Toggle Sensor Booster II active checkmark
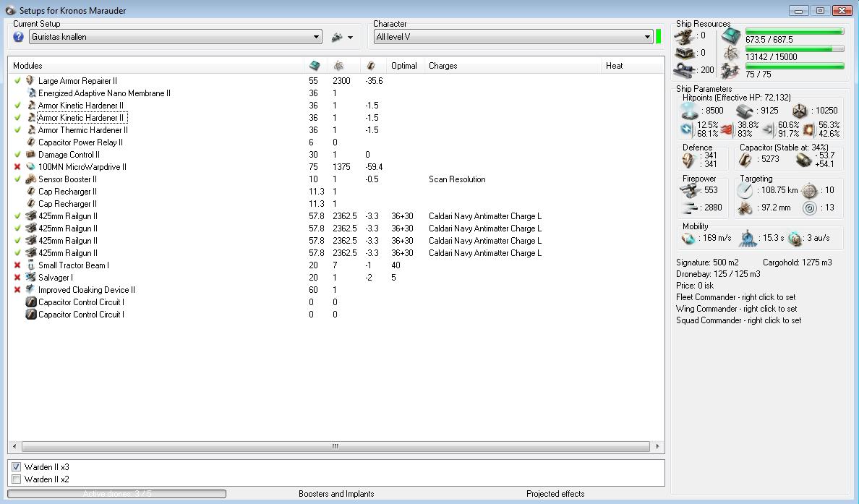This screenshot has height=504, width=859. pos(17,179)
